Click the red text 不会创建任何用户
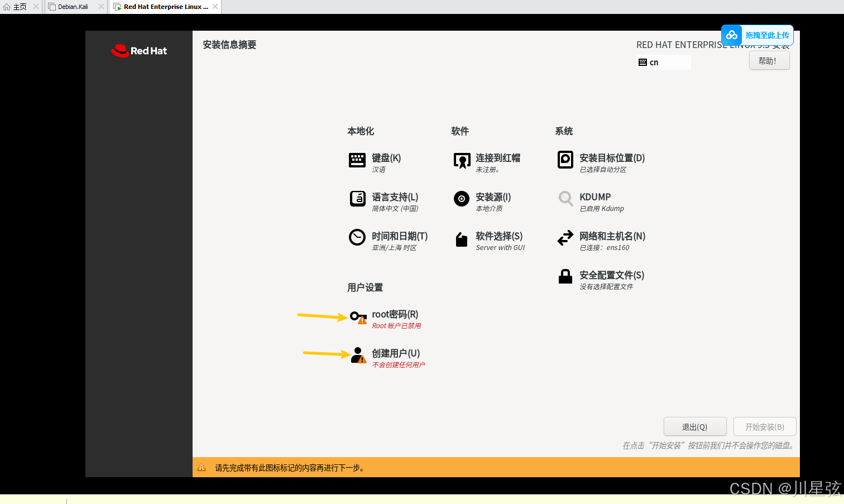The width and height of the screenshot is (844, 504). point(399,365)
